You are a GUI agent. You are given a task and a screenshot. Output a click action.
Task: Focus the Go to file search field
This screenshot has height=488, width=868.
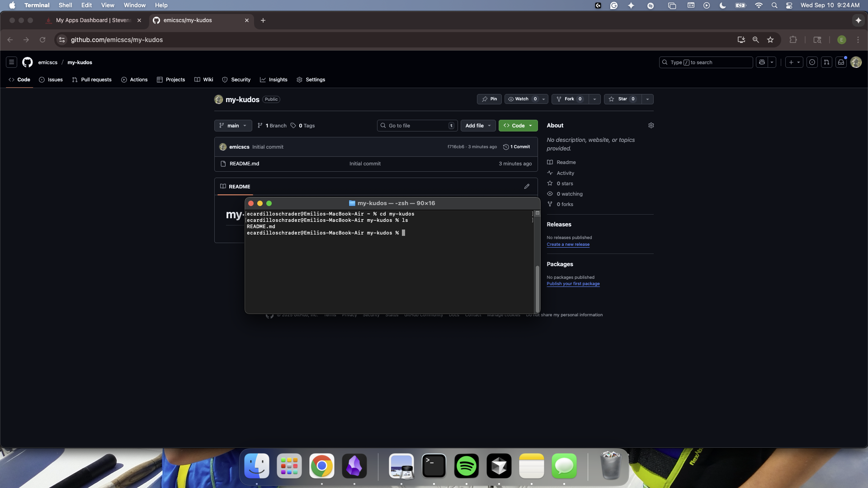[417, 126]
